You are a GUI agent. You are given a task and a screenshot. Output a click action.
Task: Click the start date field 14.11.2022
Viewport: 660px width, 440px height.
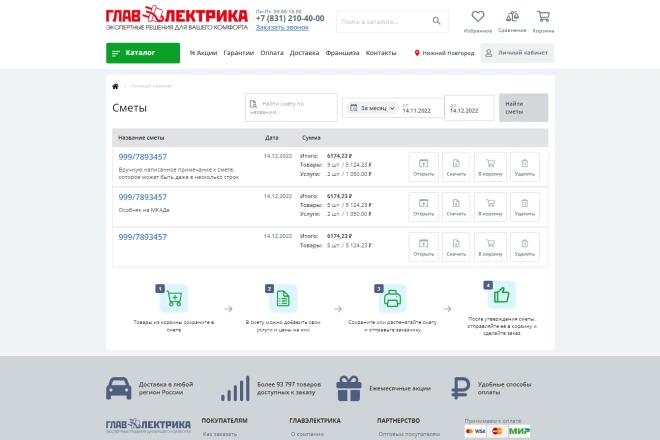[x=420, y=109]
